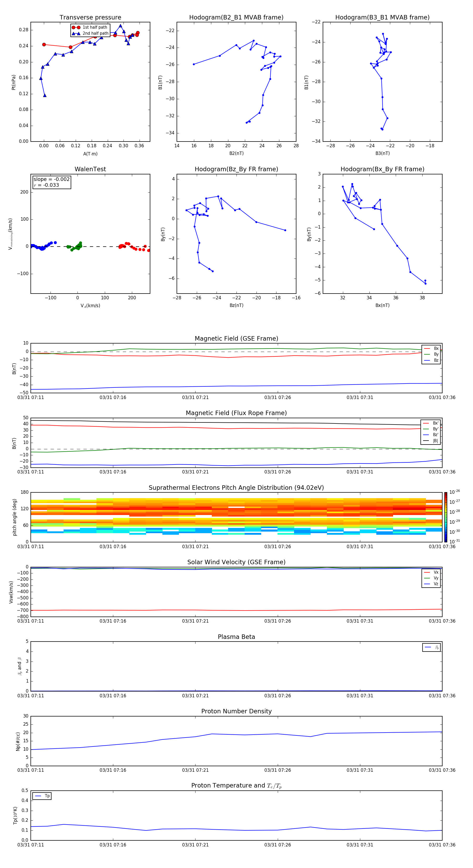Click 'Proton Number Density' title

click(236, 711)
